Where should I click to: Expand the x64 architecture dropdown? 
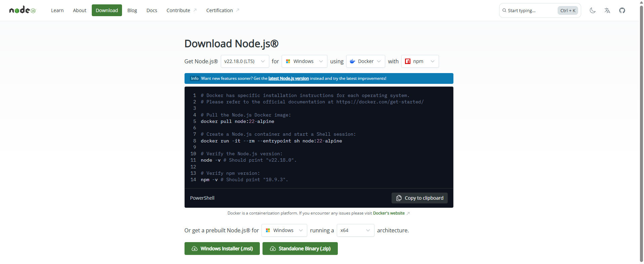coord(356,230)
